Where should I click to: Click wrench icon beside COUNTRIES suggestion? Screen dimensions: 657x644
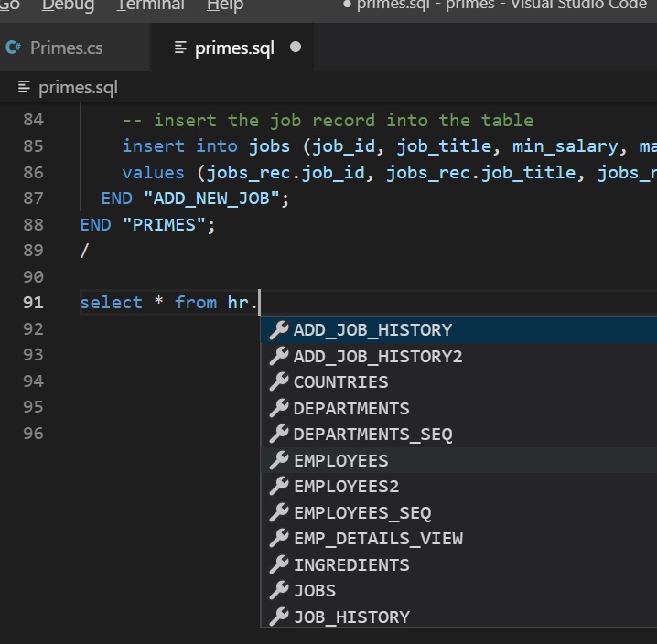[279, 382]
